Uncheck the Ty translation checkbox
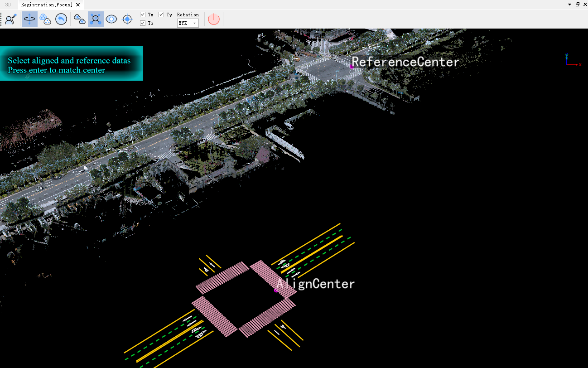Screen dimensions: 588x368 tap(161, 15)
